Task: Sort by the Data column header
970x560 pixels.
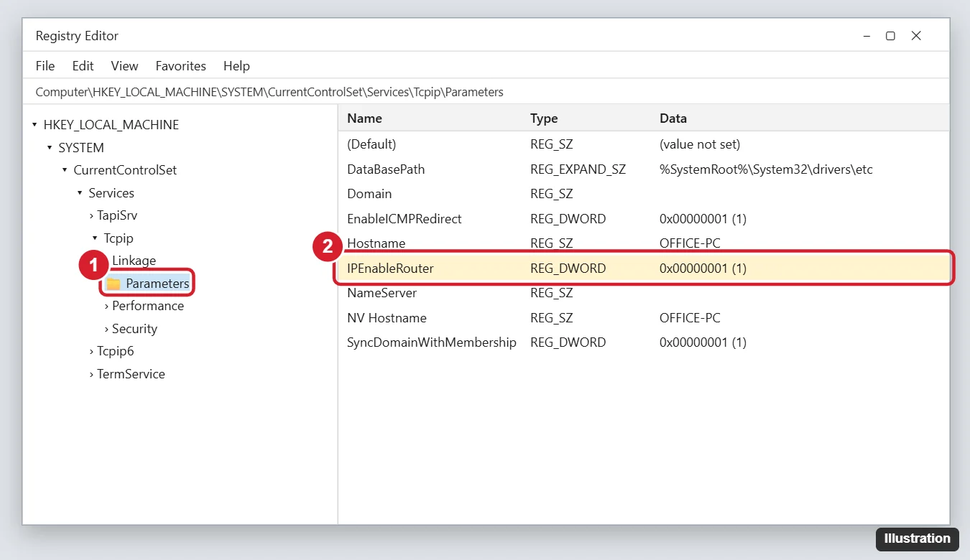Action: pyautogui.click(x=673, y=118)
